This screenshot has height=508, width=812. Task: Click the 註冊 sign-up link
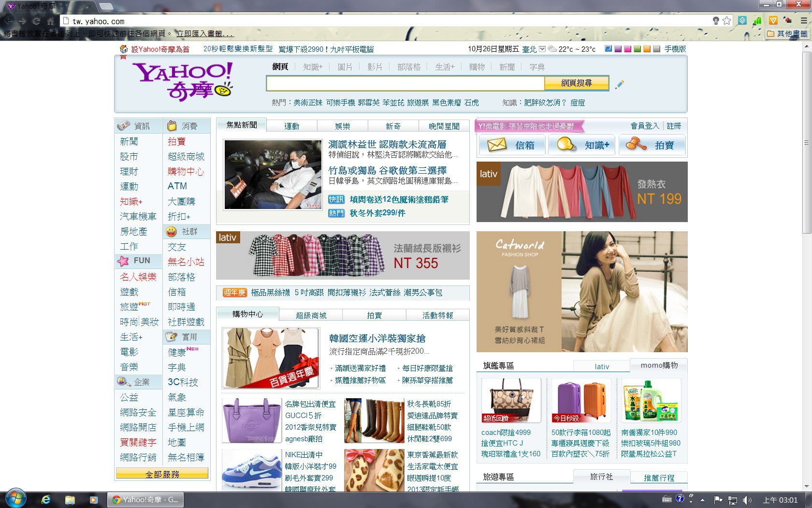point(674,126)
